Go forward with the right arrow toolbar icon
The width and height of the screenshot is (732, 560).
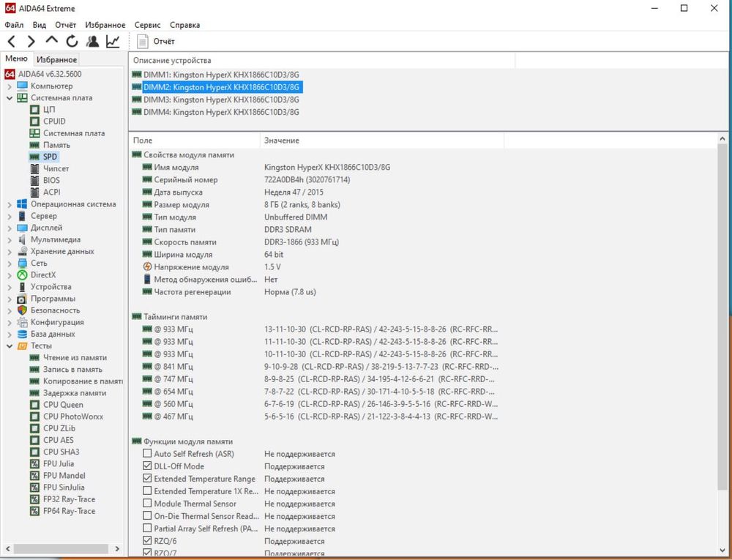pos(31,42)
